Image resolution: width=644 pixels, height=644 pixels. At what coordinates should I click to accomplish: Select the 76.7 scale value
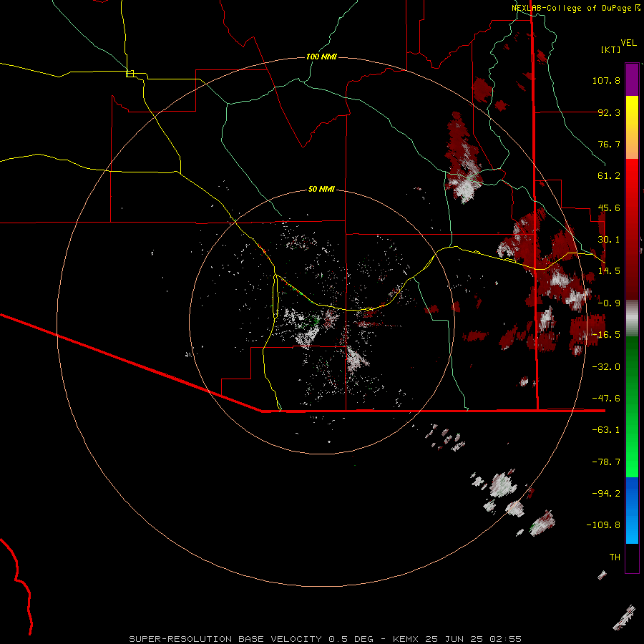(x=609, y=144)
